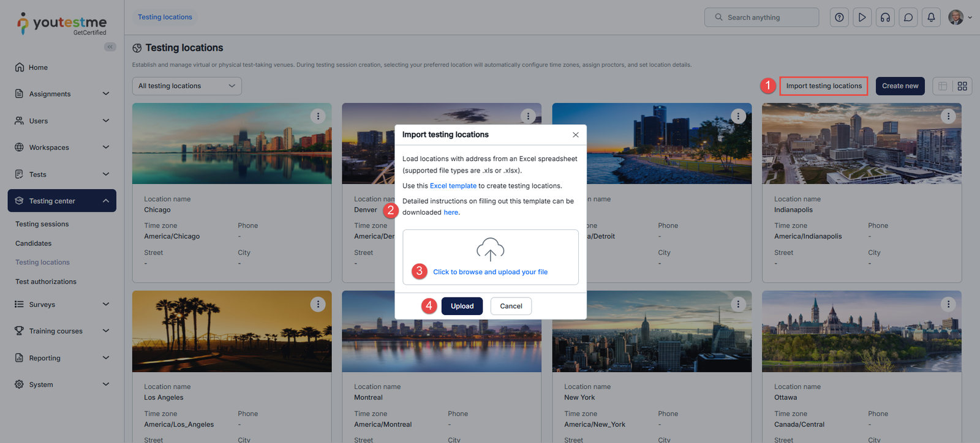Viewport: 980px width, 443px height.
Task: Download the Excel template link
Action: coord(453,186)
